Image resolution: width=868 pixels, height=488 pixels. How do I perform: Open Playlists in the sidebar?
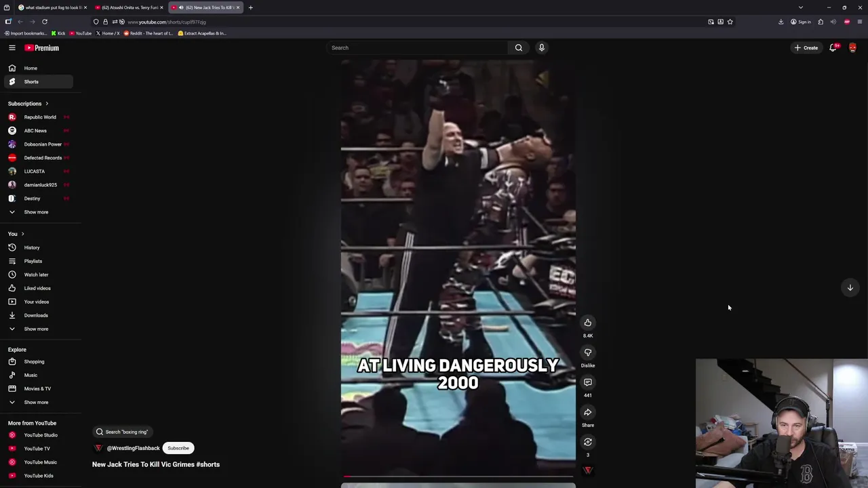point(38,261)
